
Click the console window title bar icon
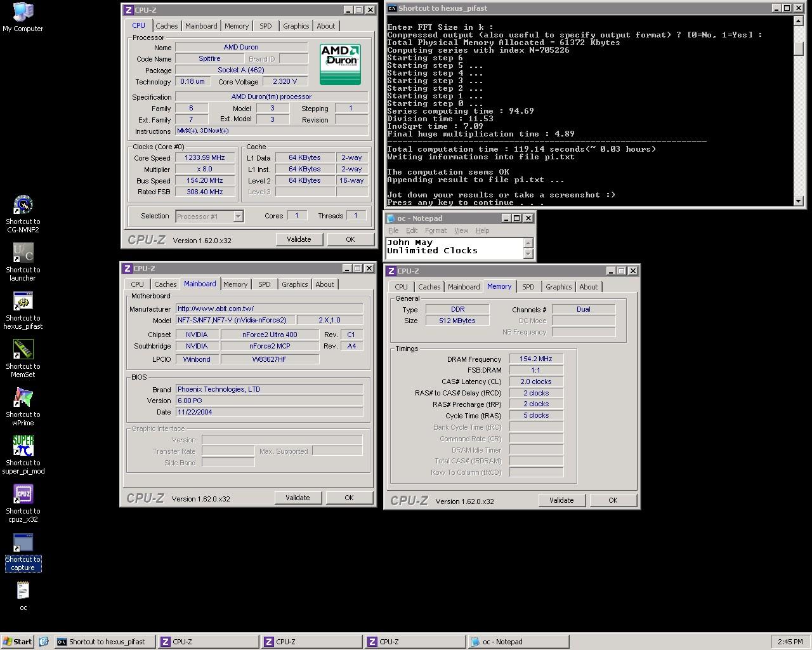pos(393,8)
